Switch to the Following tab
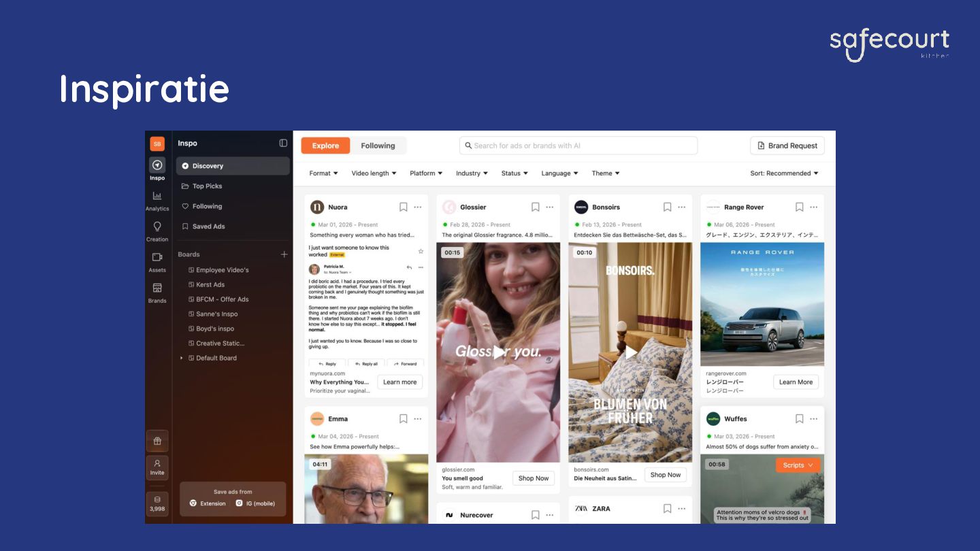This screenshot has width=980, height=551. tap(378, 146)
